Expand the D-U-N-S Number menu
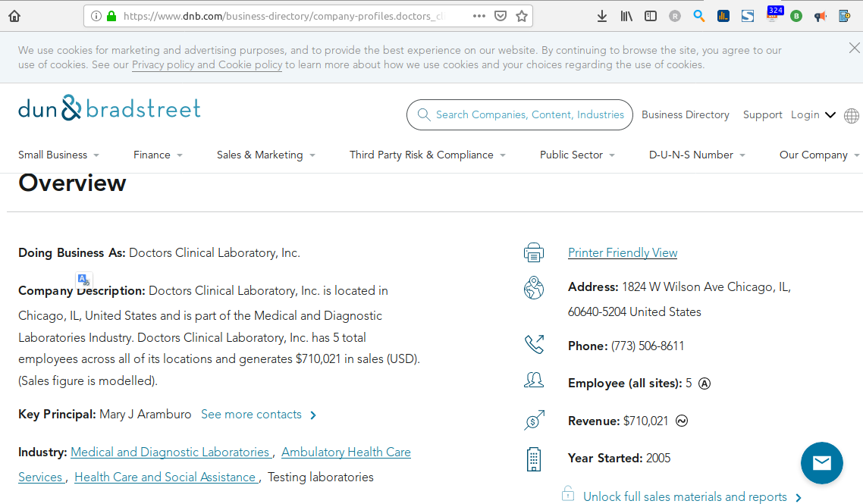 (x=698, y=155)
